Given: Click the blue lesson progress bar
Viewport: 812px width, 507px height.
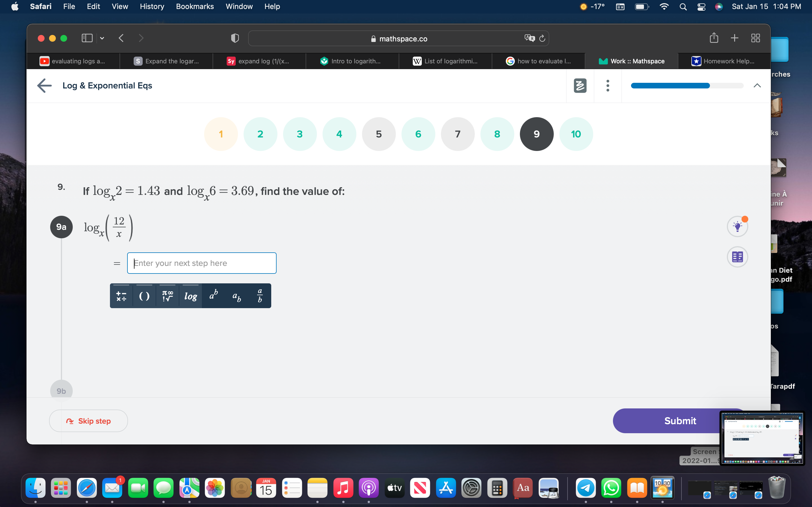Looking at the screenshot, I should click(671, 86).
